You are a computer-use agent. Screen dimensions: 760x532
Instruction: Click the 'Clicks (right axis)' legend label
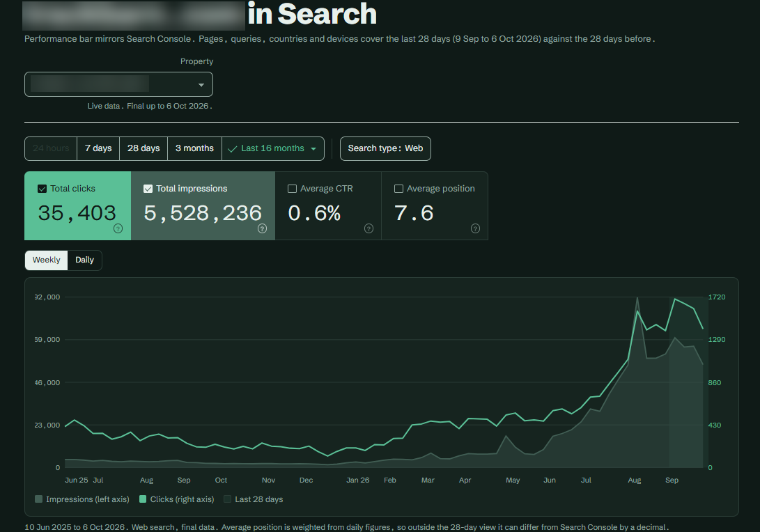pos(183,499)
